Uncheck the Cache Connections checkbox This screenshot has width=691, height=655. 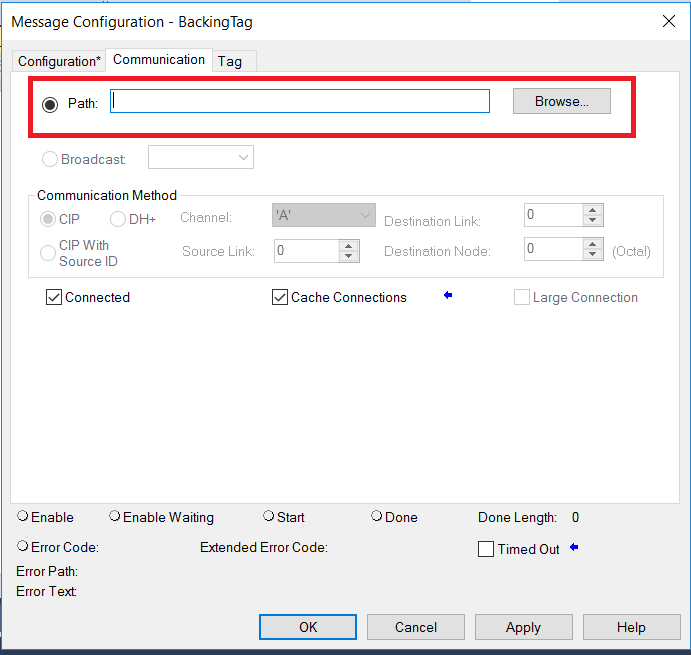(280, 298)
